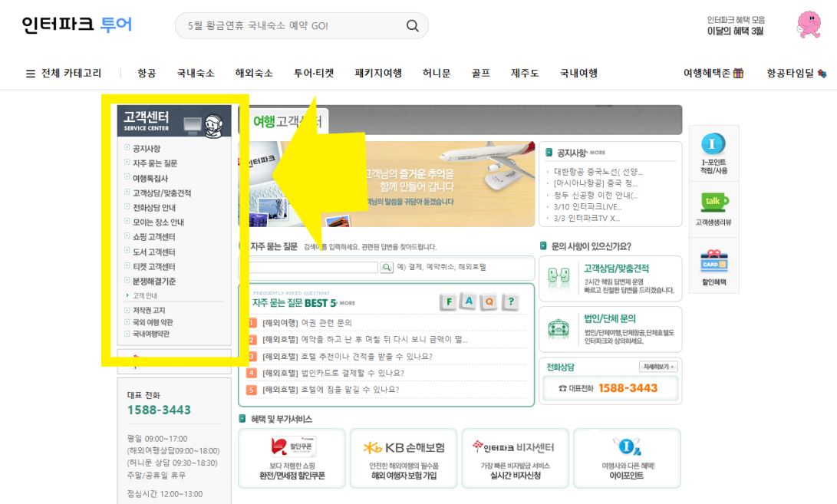Viewport: 837px width, 504px height.
Task: Click MORE next to 자주 묻는 질문 BEST 5
Action: click(347, 303)
